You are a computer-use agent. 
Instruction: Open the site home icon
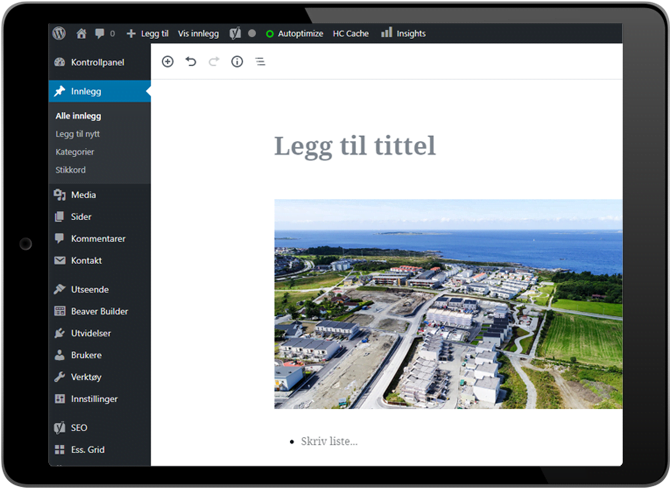click(x=81, y=33)
